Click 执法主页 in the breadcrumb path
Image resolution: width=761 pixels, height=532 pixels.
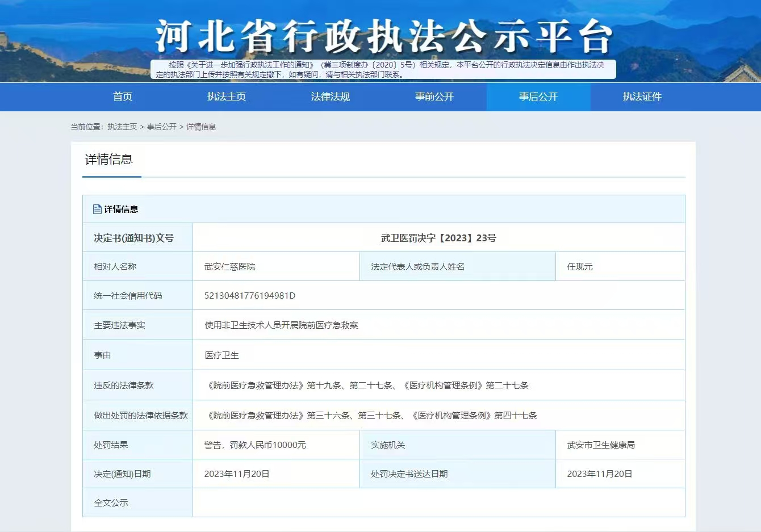(x=122, y=127)
